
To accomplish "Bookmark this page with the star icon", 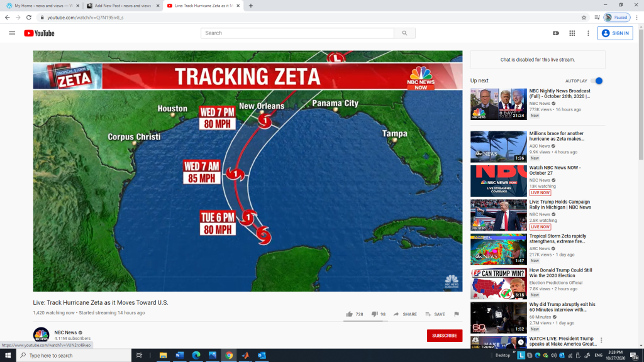I will pyautogui.click(x=584, y=18).
